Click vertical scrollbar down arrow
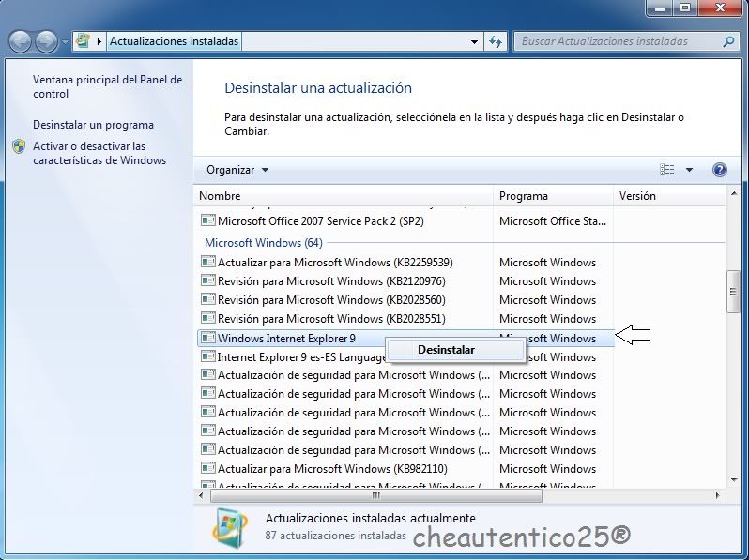 coord(733,479)
